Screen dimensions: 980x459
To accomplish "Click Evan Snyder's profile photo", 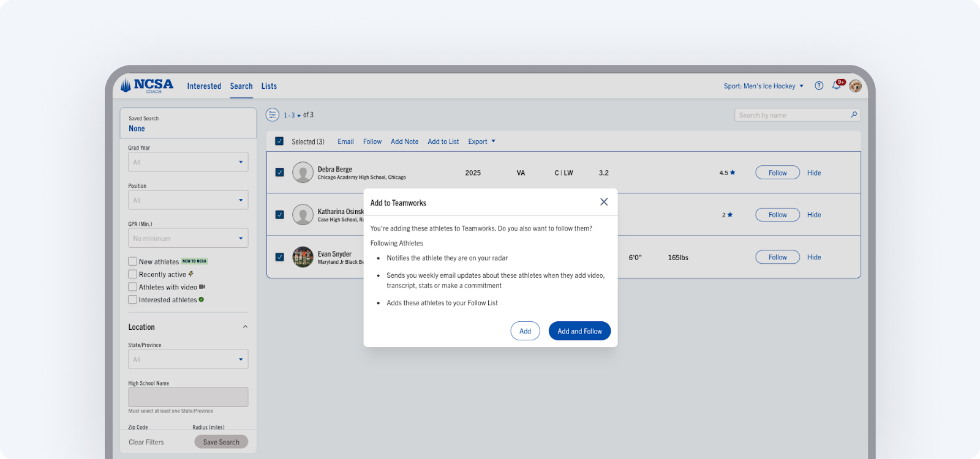I will pos(303,257).
